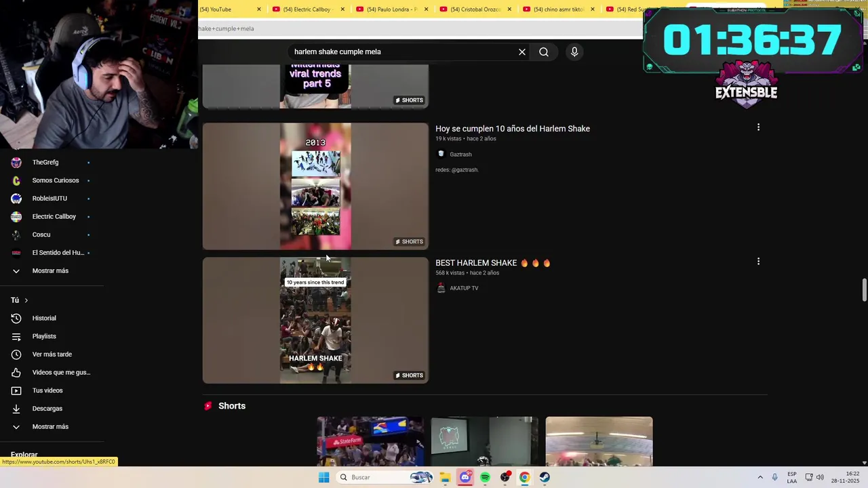Open the taskbar volume control
This screenshot has height=488, width=868.
820,477
